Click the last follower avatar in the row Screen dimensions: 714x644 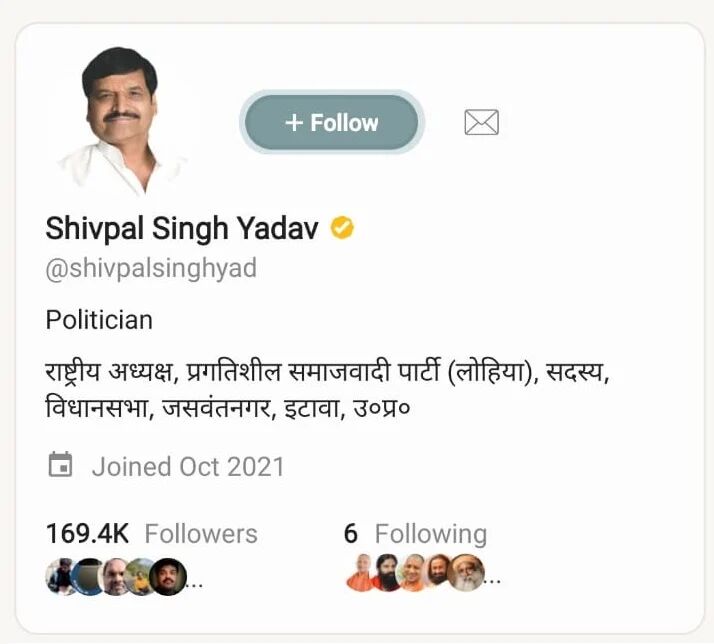click(168, 575)
